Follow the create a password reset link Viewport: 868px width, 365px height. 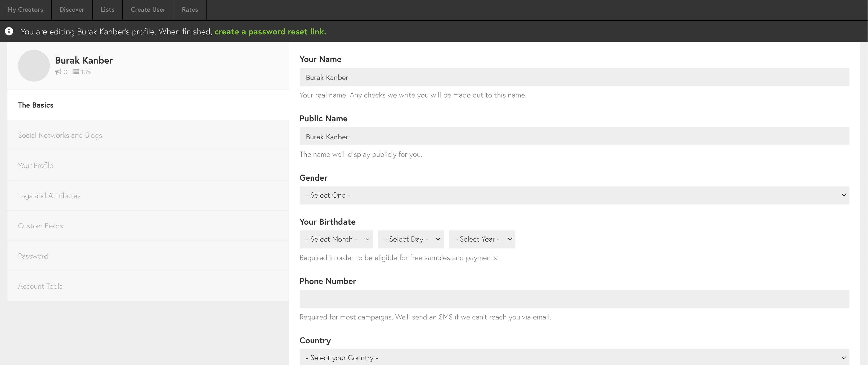click(270, 32)
